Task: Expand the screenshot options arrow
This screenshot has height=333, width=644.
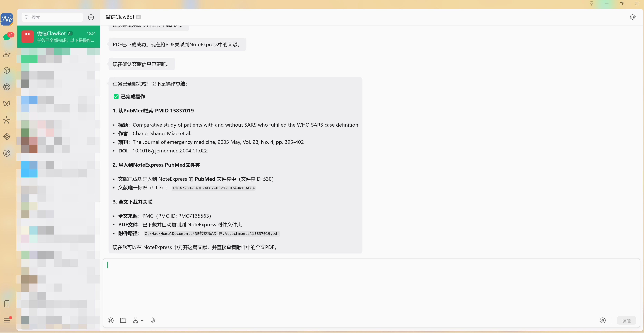Action: click(142, 321)
